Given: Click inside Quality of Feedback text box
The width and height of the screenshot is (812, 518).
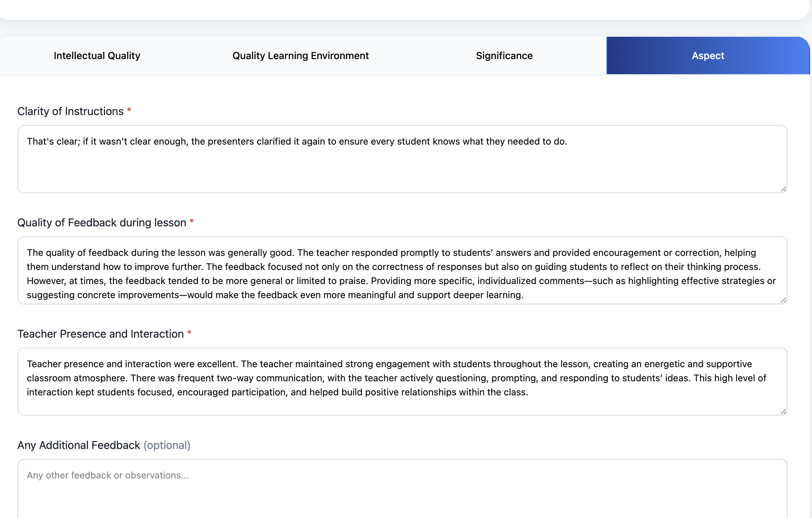Looking at the screenshot, I should pyautogui.click(x=402, y=273).
